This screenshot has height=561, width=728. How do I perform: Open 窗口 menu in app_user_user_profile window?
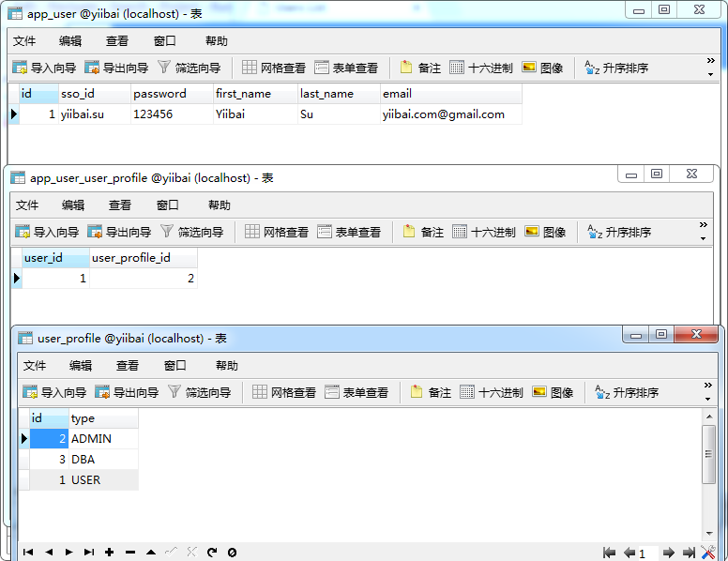(168, 205)
